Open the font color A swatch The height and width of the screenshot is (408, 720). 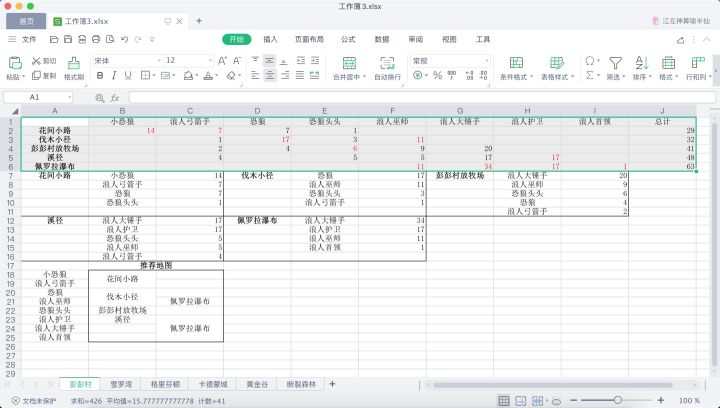[208, 76]
